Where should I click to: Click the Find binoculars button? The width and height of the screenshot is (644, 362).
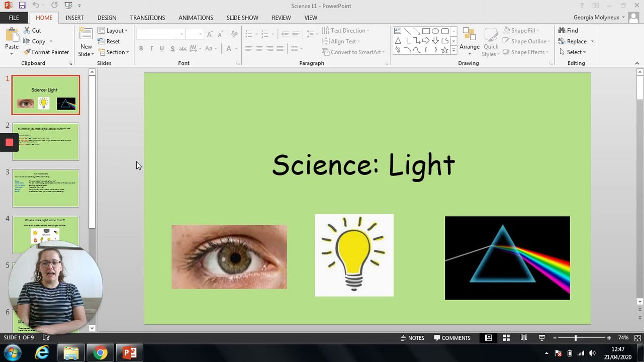point(568,31)
